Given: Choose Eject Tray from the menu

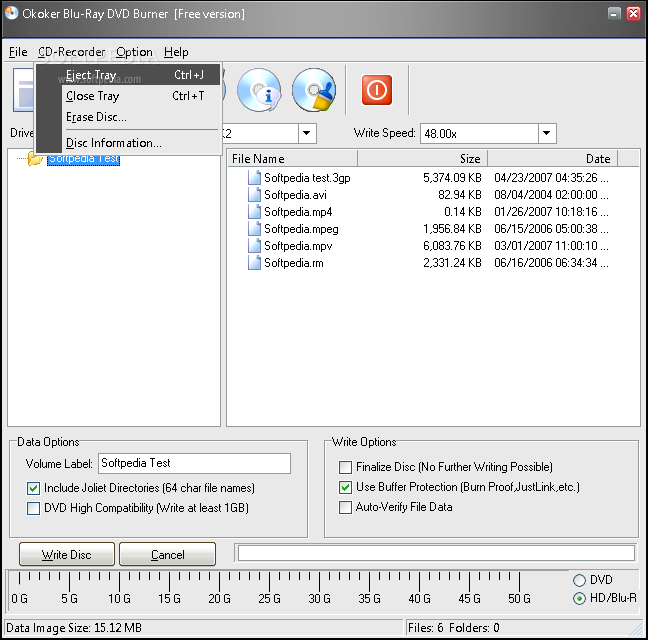Looking at the screenshot, I should coord(128,75).
